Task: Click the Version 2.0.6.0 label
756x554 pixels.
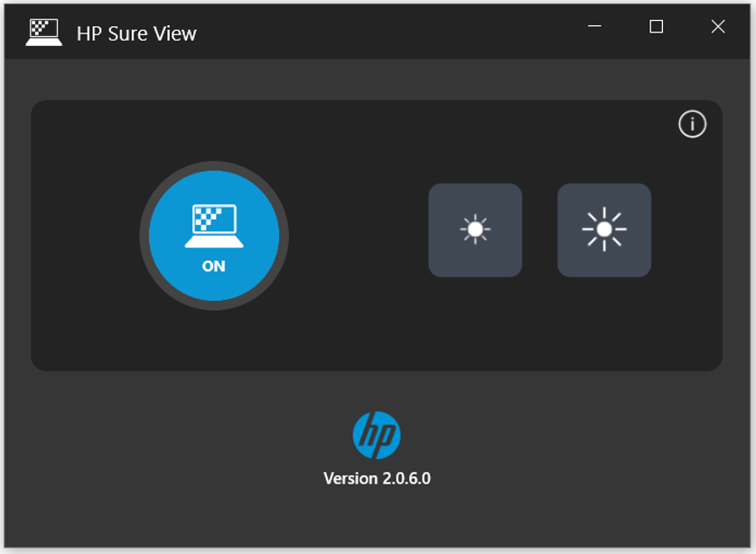Action: (x=378, y=476)
